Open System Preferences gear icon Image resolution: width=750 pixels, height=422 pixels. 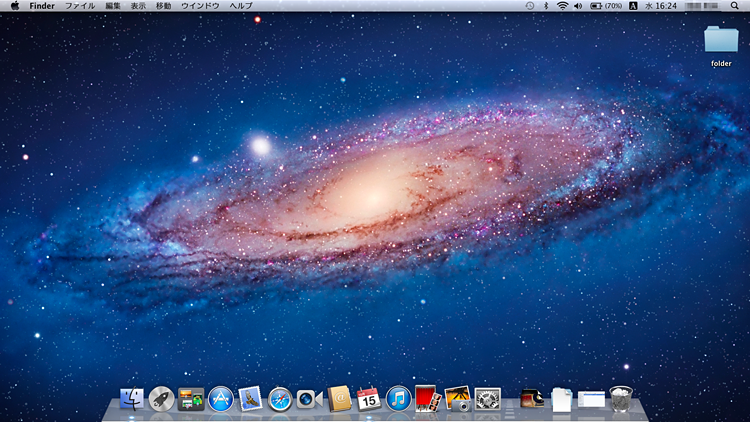click(x=487, y=399)
